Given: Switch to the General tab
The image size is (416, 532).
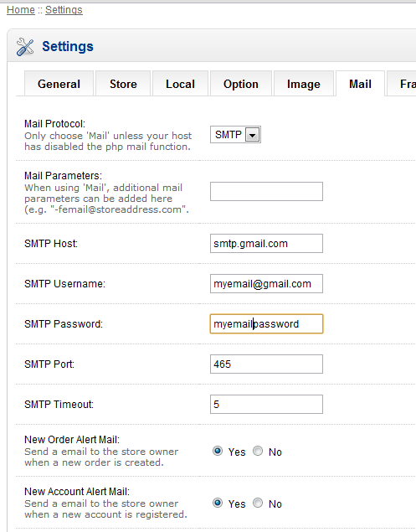Looking at the screenshot, I should point(59,84).
